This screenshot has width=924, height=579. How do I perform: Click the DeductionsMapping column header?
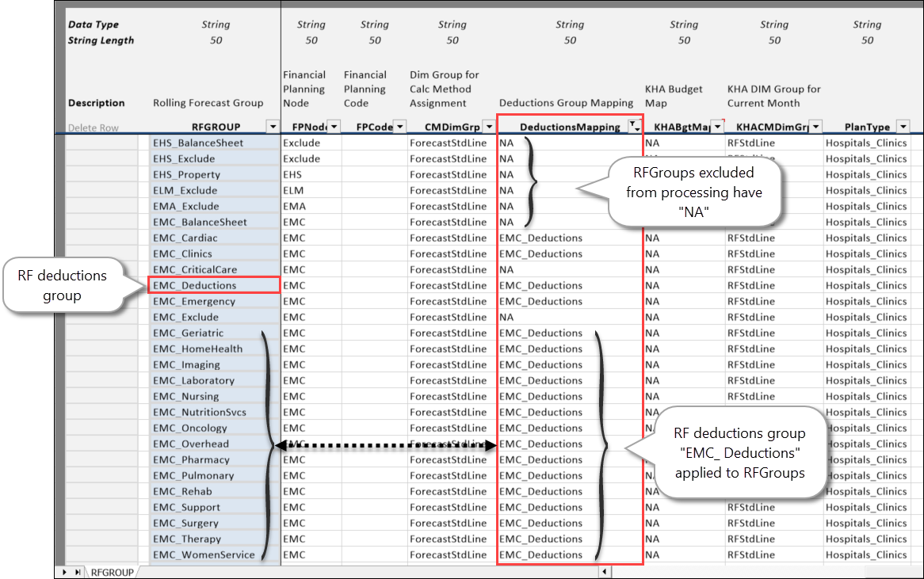(570, 128)
